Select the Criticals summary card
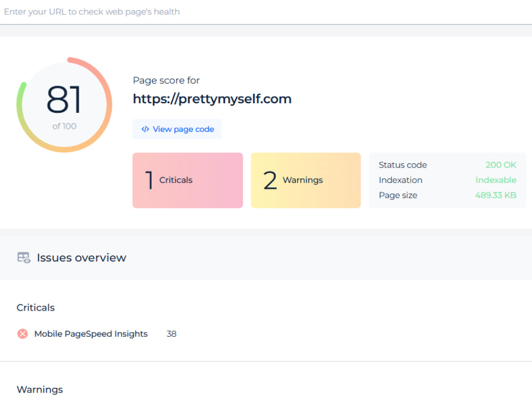This screenshot has width=532, height=399. point(188,180)
